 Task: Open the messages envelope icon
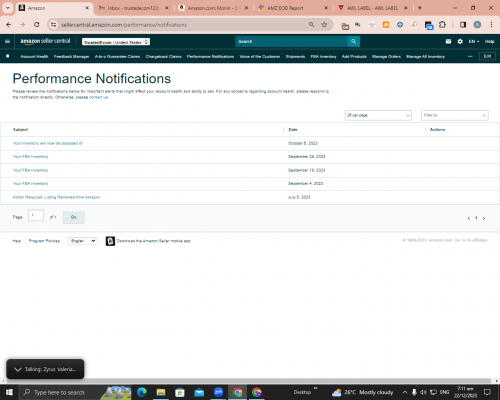pos(448,41)
